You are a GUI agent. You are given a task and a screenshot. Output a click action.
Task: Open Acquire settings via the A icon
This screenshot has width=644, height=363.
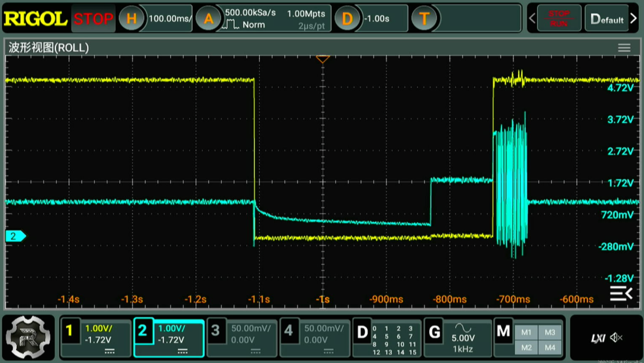(x=209, y=19)
